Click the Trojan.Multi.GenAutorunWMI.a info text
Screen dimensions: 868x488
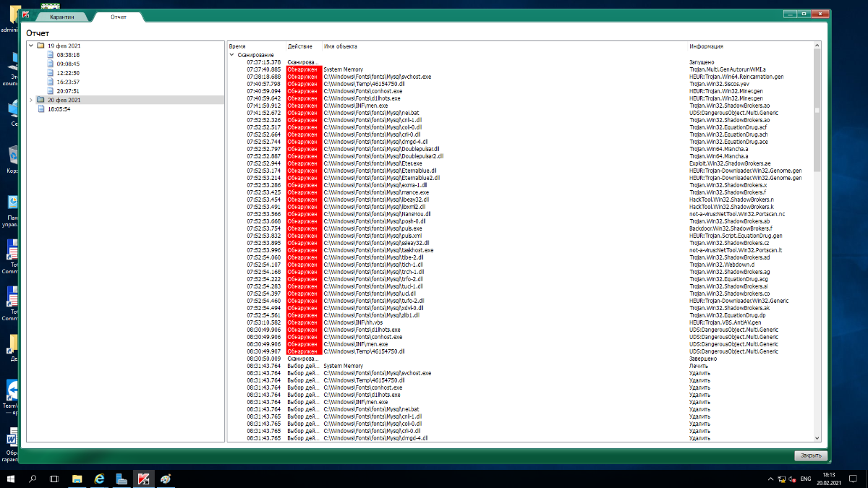pyautogui.click(x=727, y=69)
